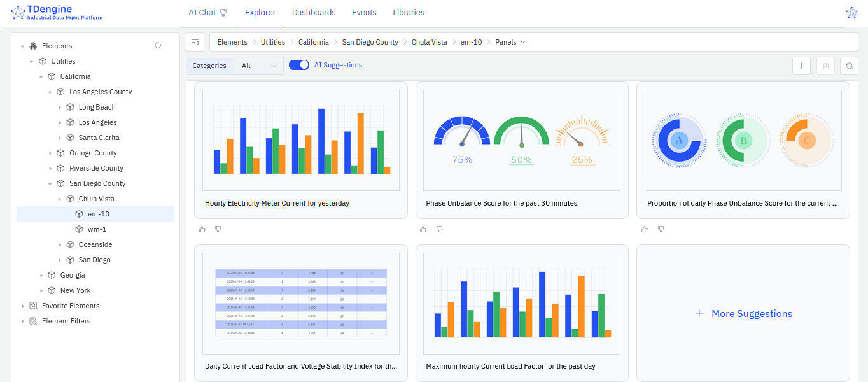Thumbs down the Phase Unbalance Score panel
This screenshot has width=868, height=382.
coord(439,229)
